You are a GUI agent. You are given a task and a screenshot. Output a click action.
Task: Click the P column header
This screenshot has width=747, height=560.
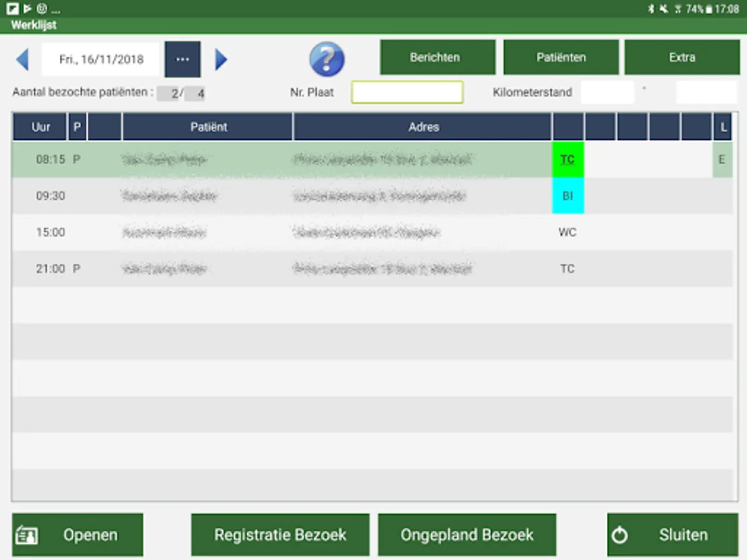click(77, 127)
